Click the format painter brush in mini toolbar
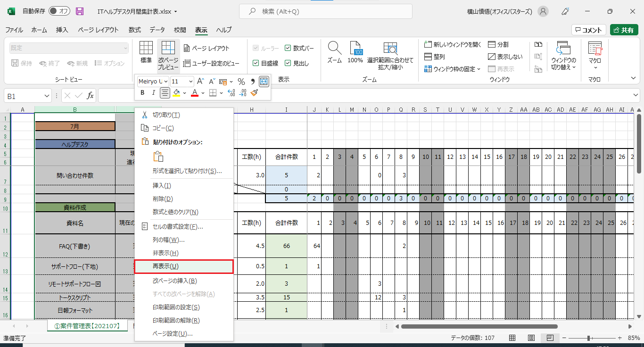Viewport: 644px width, 347px height. (254, 93)
